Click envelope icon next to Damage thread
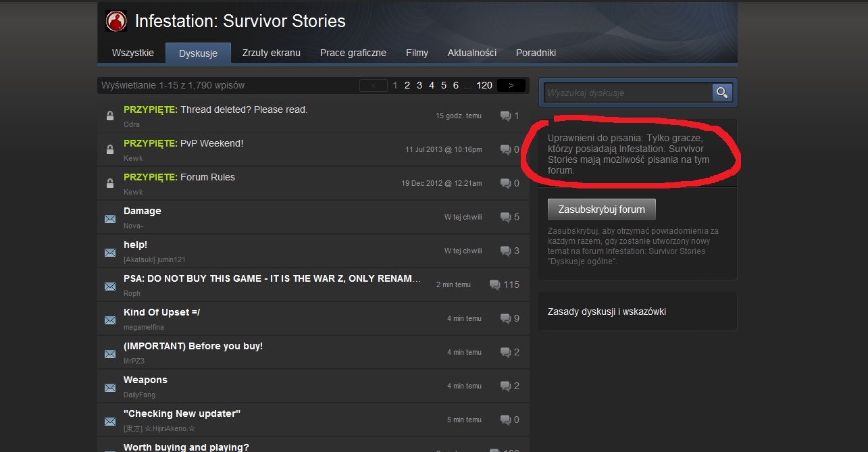 [110, 218]
